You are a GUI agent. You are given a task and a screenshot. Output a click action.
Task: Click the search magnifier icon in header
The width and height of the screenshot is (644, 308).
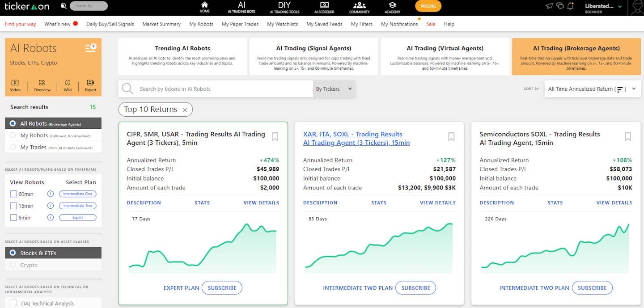pos(64,6)
